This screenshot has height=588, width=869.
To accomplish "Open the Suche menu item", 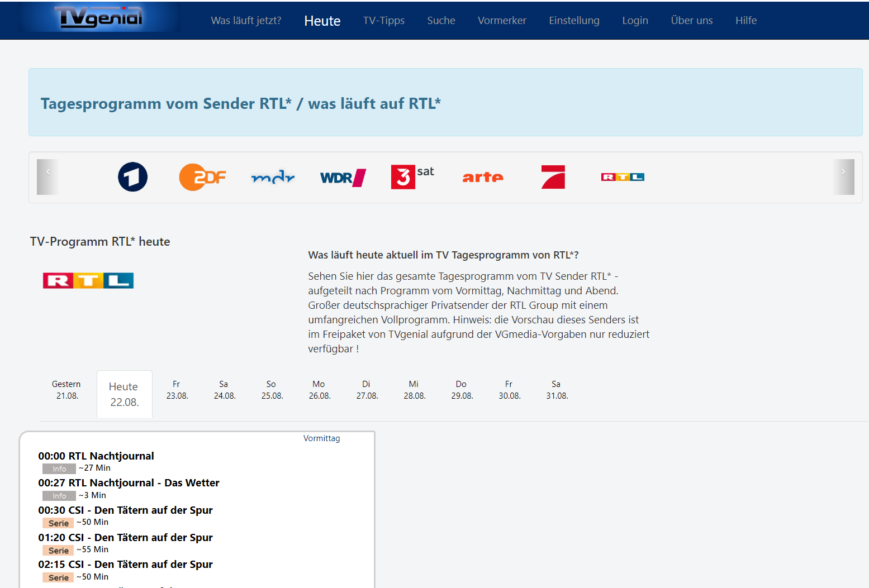I will [441, 21].
